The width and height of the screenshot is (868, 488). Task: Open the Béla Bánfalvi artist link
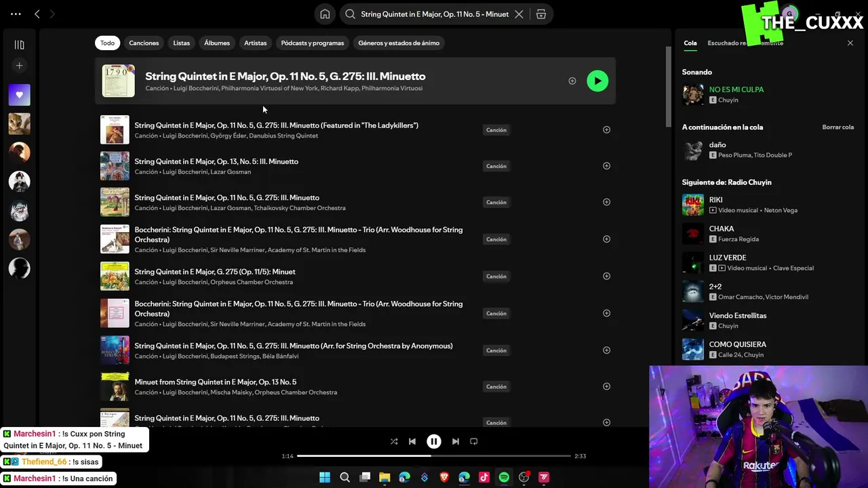[x=279, y=357]
